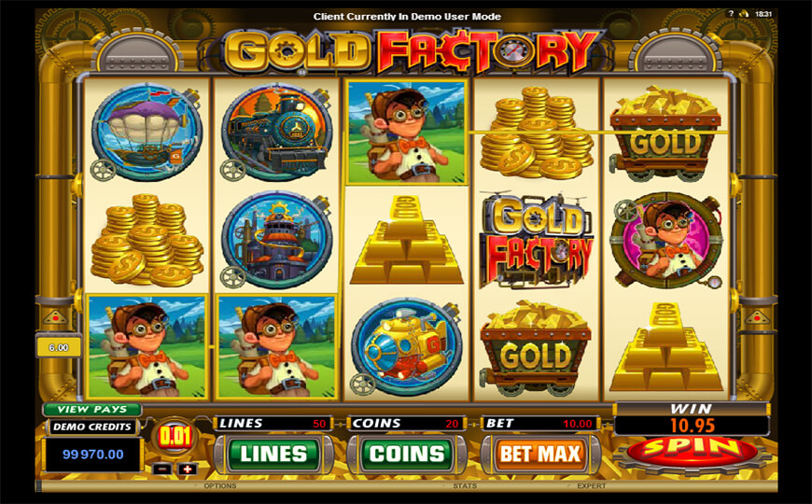Decrease coin size with the minus button

162,469
